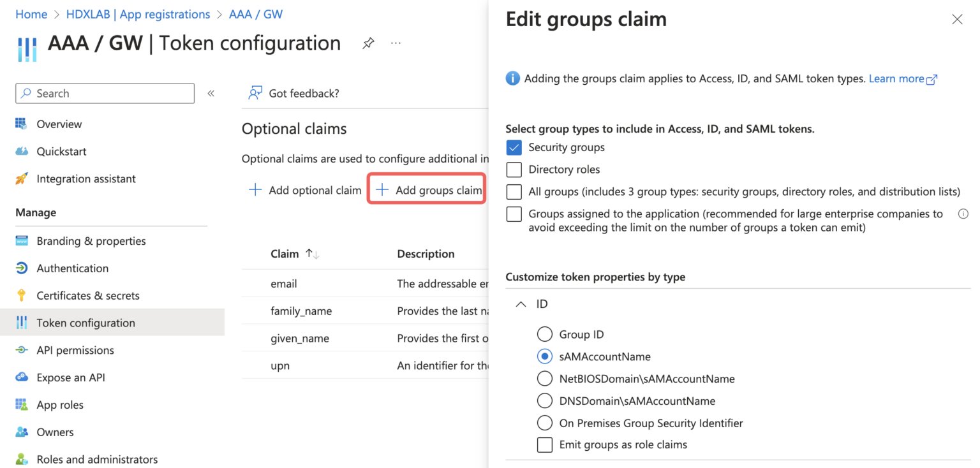Enable the Directory roles checkbox
This screenshot has width=980, height=468.
(514, 169)
